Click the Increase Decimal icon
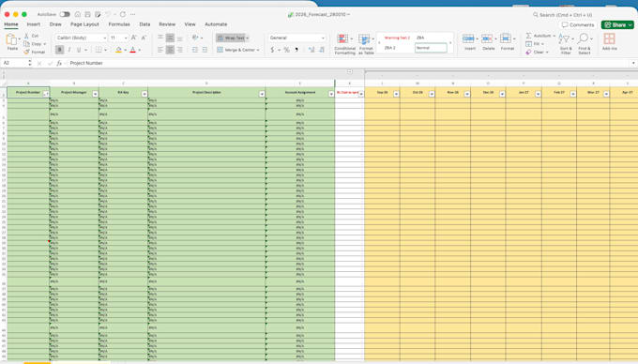Screen dimensions: 638x364 pos(311,50)
